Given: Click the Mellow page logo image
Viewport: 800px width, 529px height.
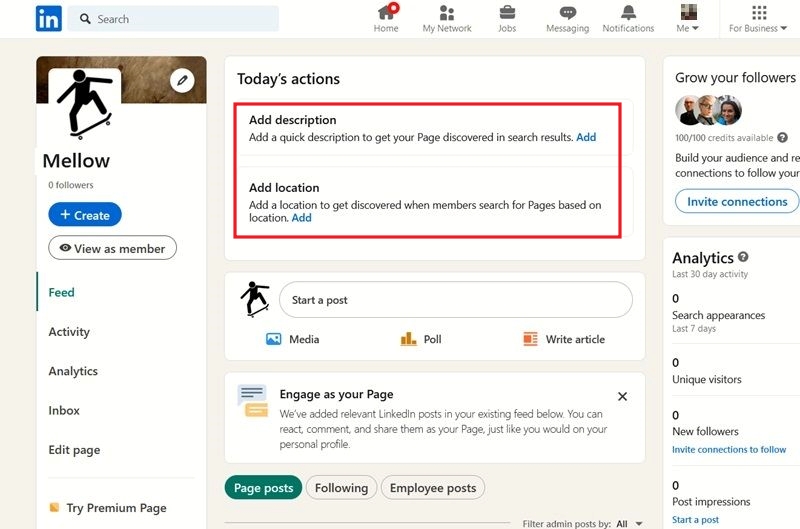Looking at the screenshot, I should click(x=85, y=104).
